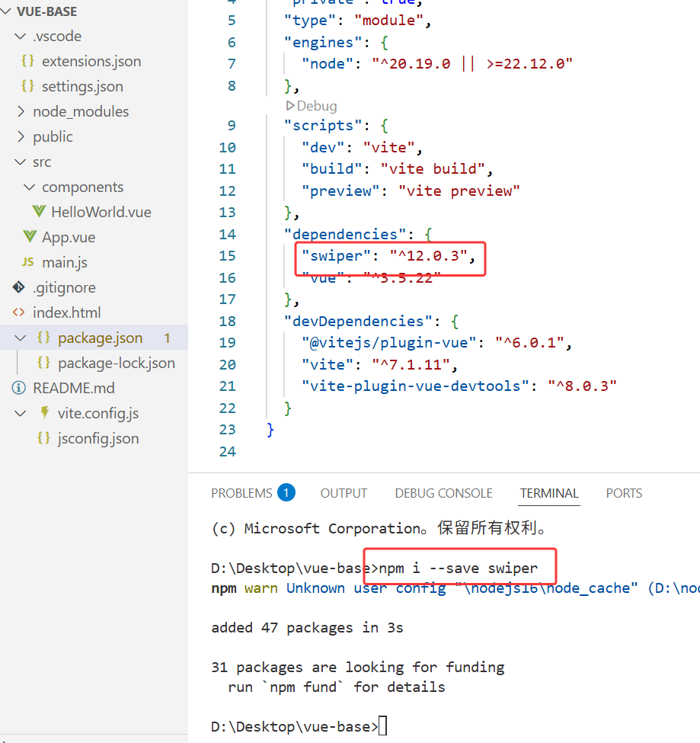This screenshot has width=700, height=743.
Task: Click the Vue icon of App.vue
Action: [x=30, y=236]
